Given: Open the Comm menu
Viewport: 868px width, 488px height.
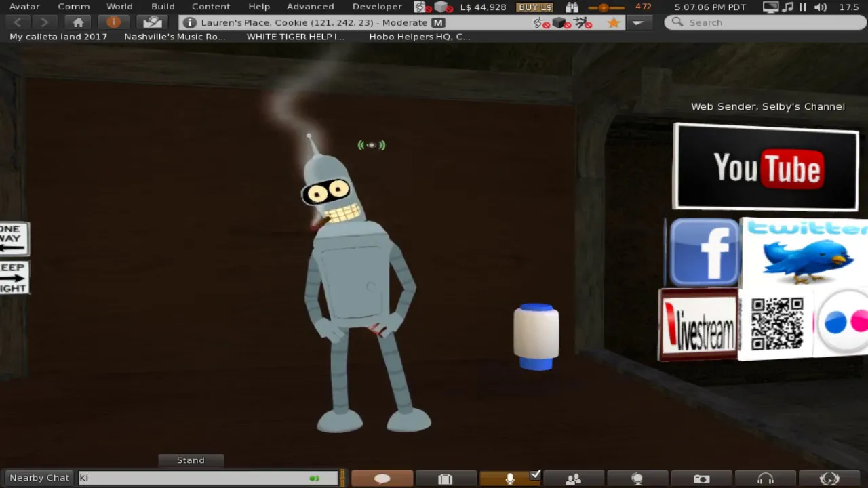Looking at the screenshot, I should (74, 7).
